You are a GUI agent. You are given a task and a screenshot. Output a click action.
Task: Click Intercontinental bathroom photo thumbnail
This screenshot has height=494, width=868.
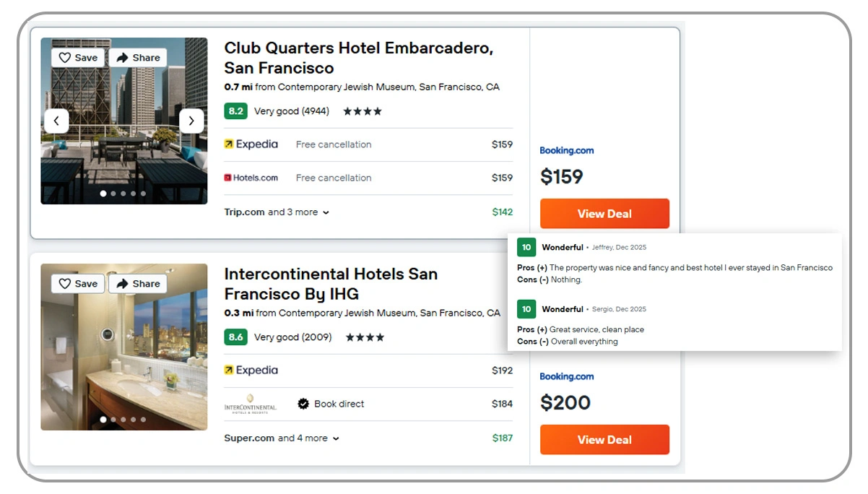[123, 361]
